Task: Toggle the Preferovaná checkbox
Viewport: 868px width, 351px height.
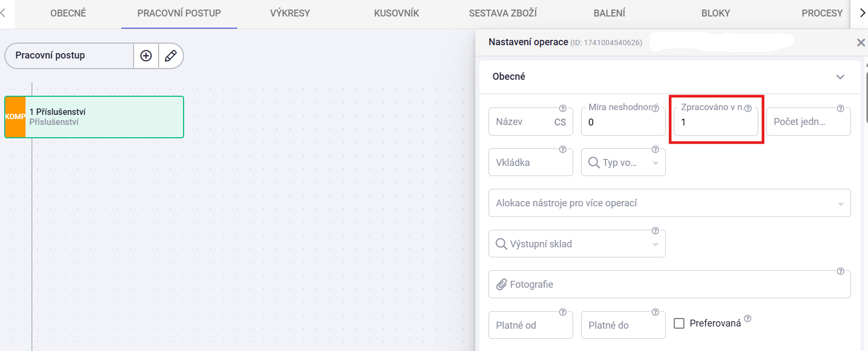Action: click(679, 323)
